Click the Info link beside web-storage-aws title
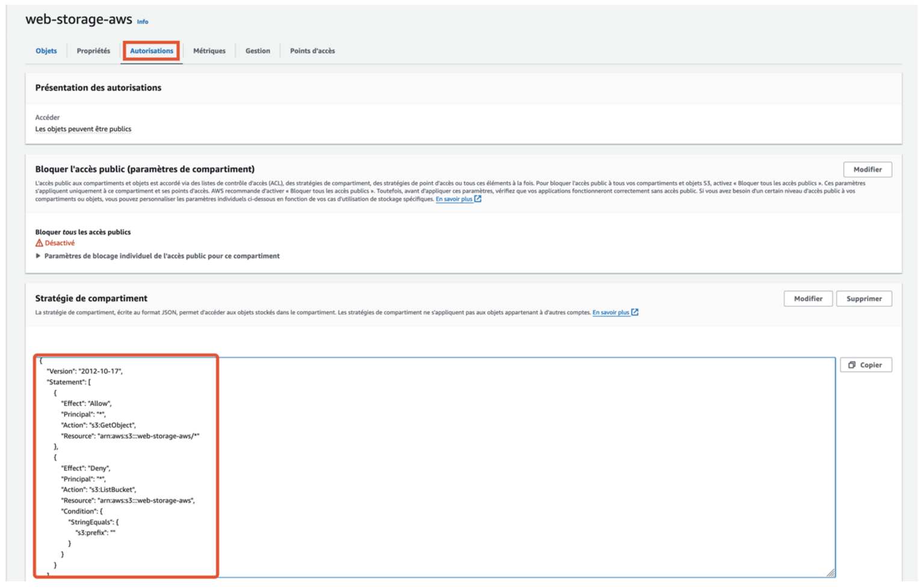 tap(142, 22)
